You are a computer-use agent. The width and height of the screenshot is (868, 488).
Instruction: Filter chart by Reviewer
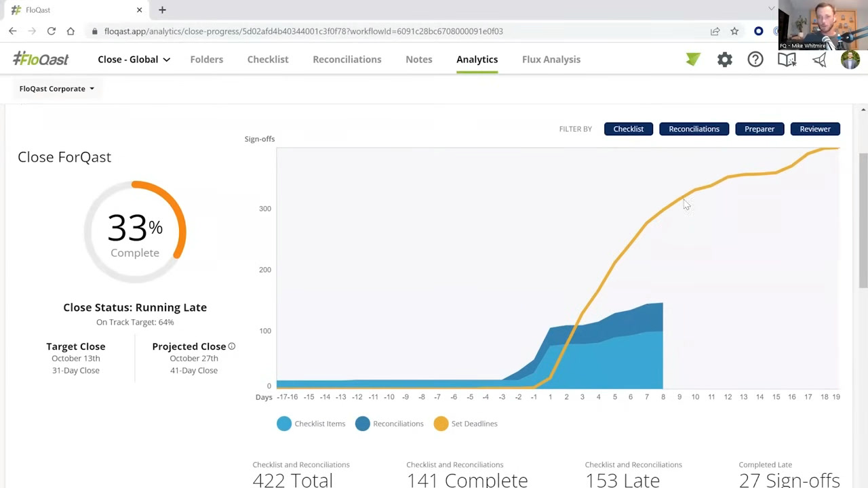pyautogui.click(x=815, y=129)
